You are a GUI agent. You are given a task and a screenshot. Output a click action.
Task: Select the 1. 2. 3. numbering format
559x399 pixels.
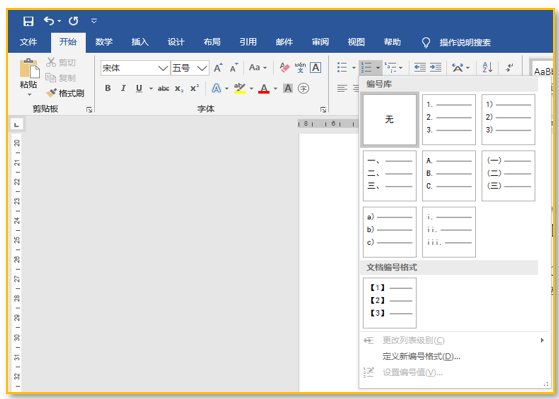click(x=449, y=119)
